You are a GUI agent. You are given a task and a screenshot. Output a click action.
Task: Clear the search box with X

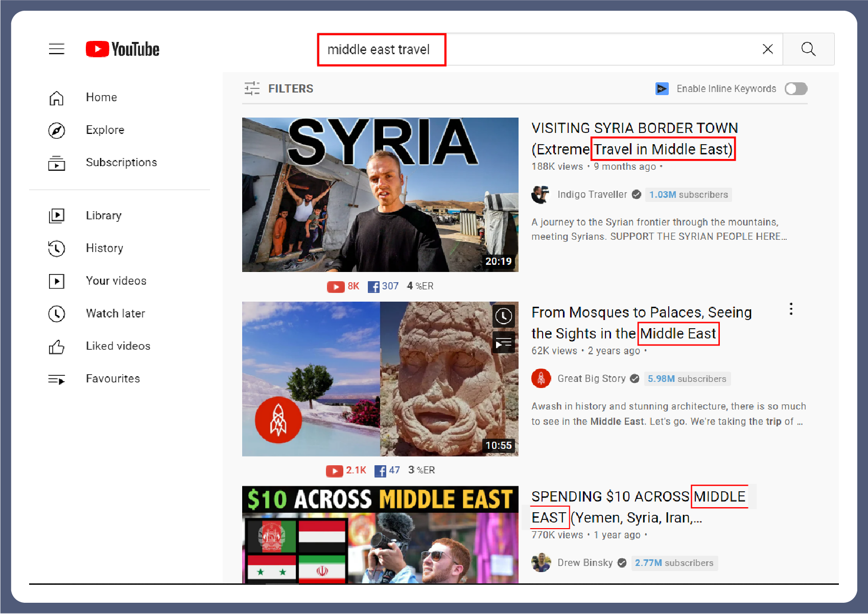click(x=767, y=49)
